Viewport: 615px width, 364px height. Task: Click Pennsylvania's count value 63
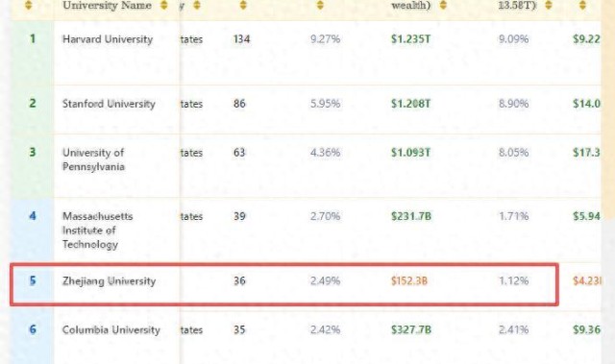(x=239, y=153)
